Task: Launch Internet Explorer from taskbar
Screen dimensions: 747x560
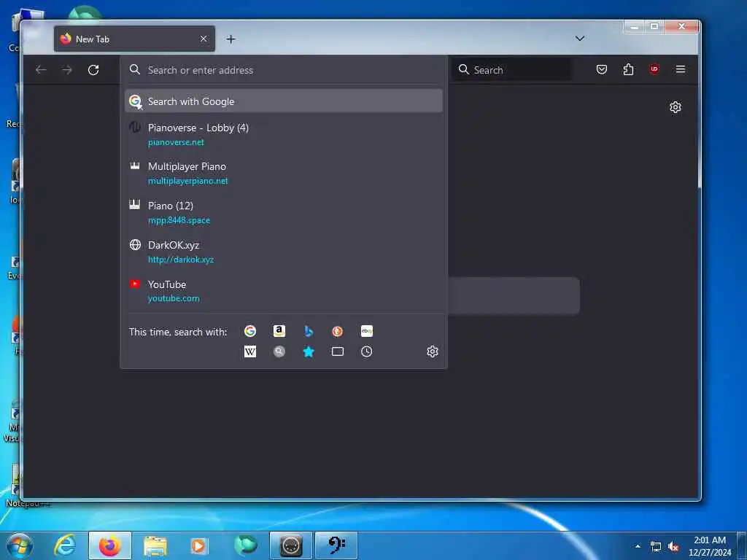Action: [x=65, y=545]
